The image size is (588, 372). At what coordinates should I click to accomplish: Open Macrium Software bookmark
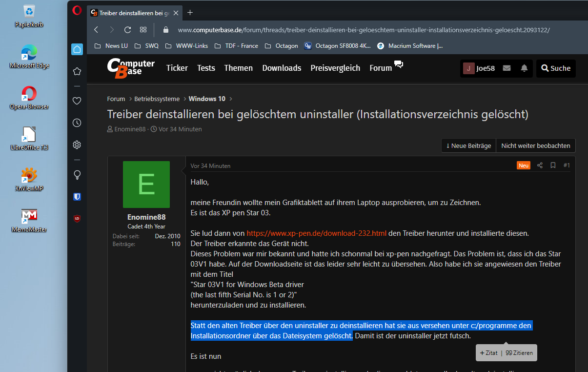pyautogui.click(x=410, y=46)
